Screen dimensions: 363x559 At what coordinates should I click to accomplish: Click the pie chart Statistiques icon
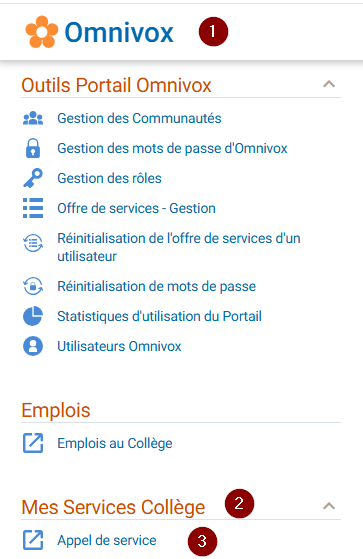(x=33, y=316)
